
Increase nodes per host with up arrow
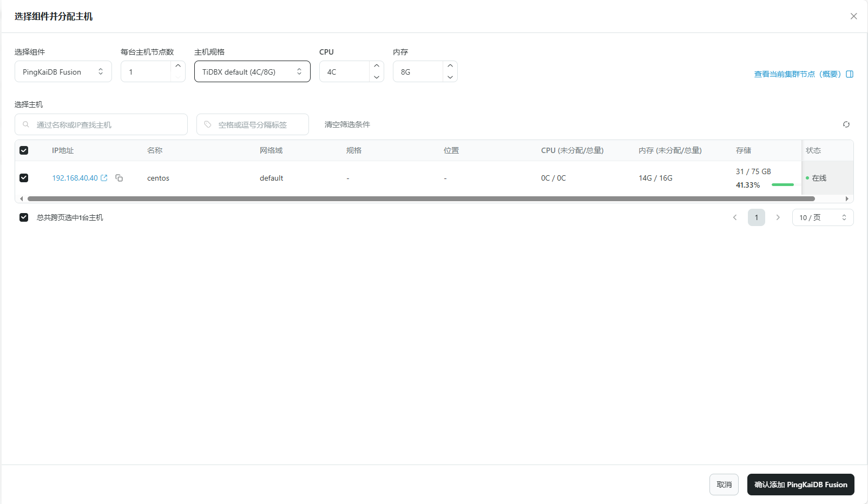pyautogui.click(x=178, y=66)
